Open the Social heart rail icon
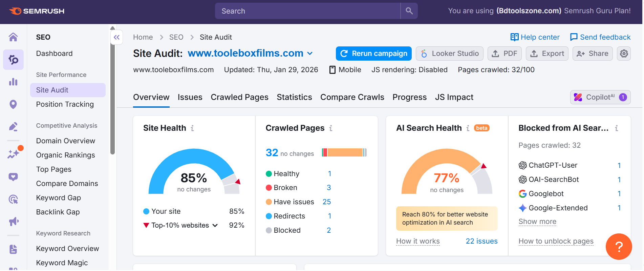The image size is (644, 271). [13, 177]
